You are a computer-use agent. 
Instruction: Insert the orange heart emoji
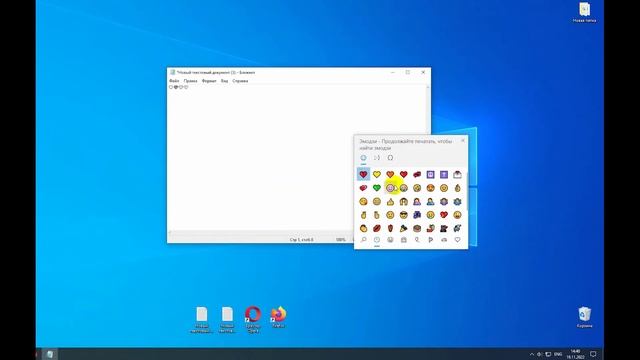[x=390, y=175]
